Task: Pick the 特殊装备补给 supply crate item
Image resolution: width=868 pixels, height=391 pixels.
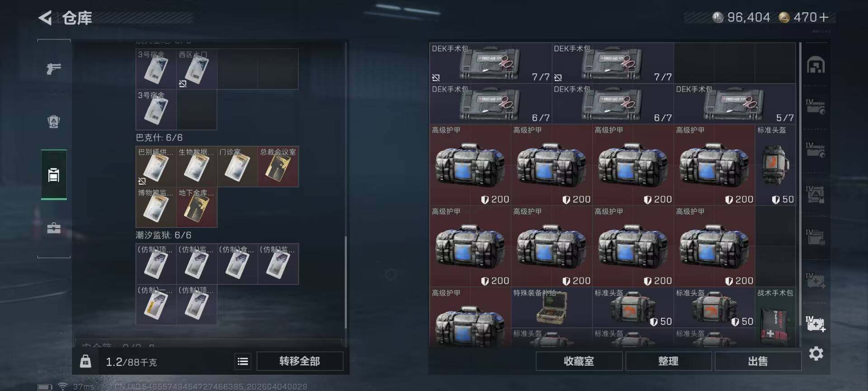Action: pyautogui.click(x=552, y=308)
